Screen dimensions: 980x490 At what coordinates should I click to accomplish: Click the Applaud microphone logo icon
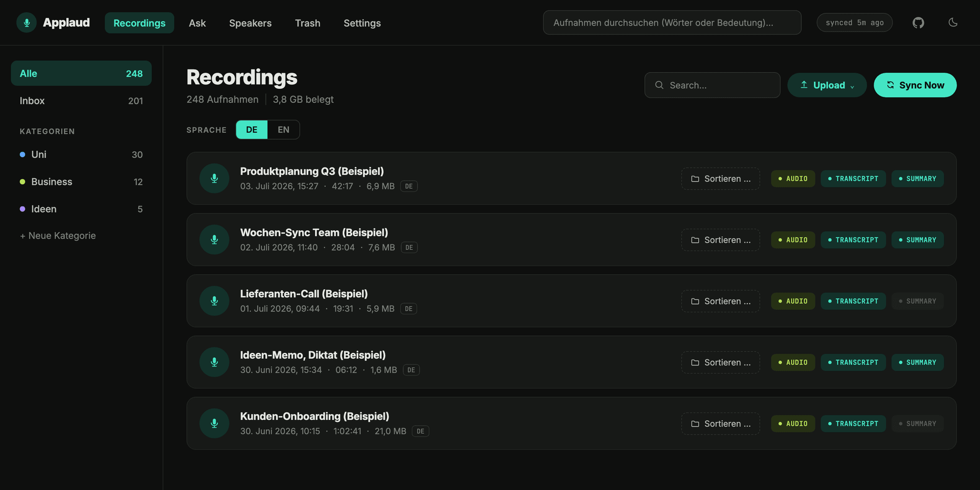(27, 22)
